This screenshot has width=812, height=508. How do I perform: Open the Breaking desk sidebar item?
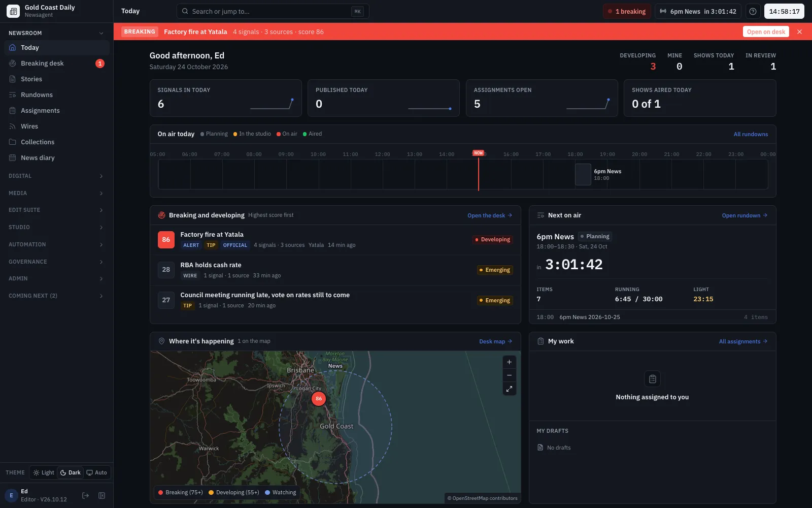pos(57,63)
